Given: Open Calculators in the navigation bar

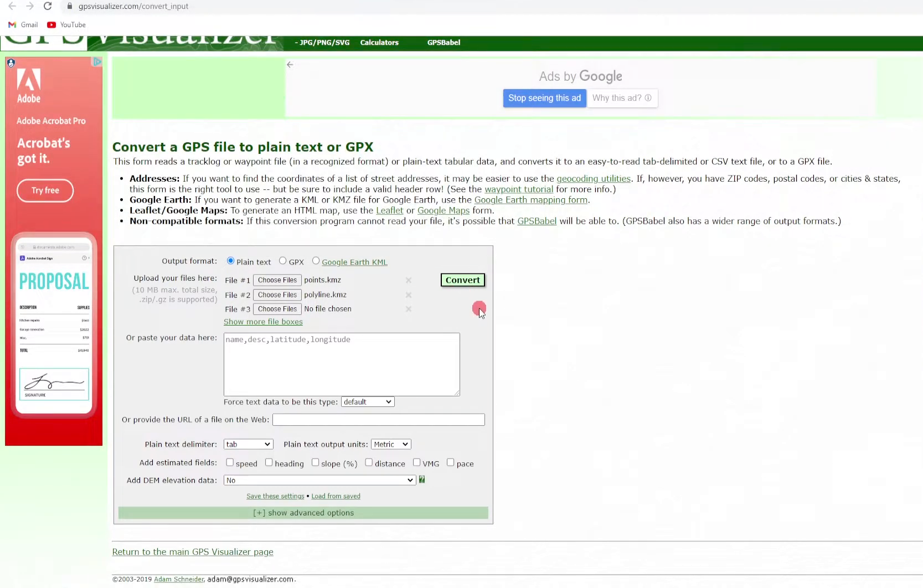Looking at the screenshot, I should point(379,43).
